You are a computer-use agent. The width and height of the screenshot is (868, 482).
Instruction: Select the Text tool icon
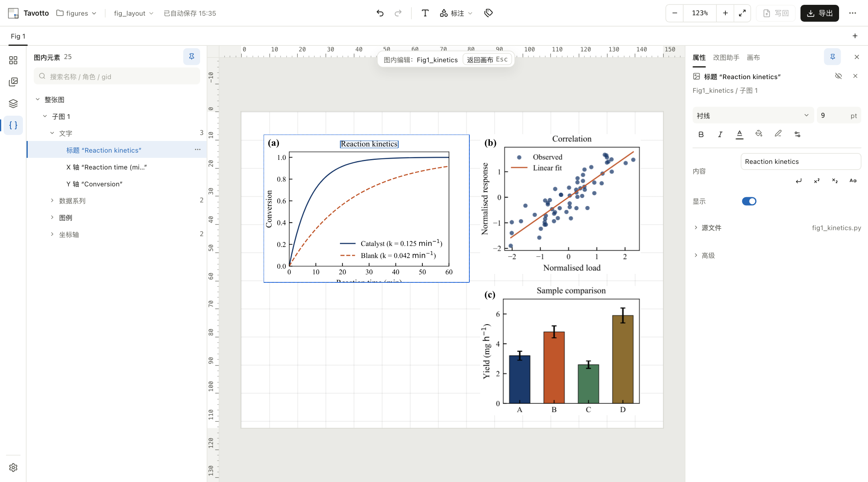point(425,13)
